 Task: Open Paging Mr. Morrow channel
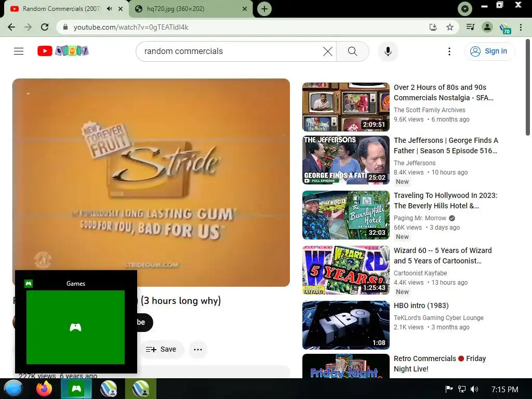pyautogui.click(x=420, y=218)
